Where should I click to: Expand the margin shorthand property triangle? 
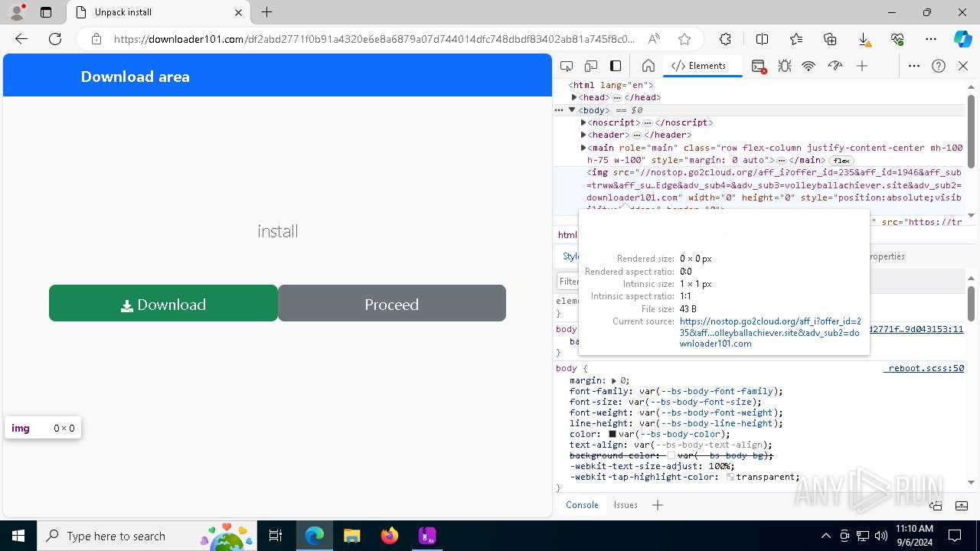[614, 380]
